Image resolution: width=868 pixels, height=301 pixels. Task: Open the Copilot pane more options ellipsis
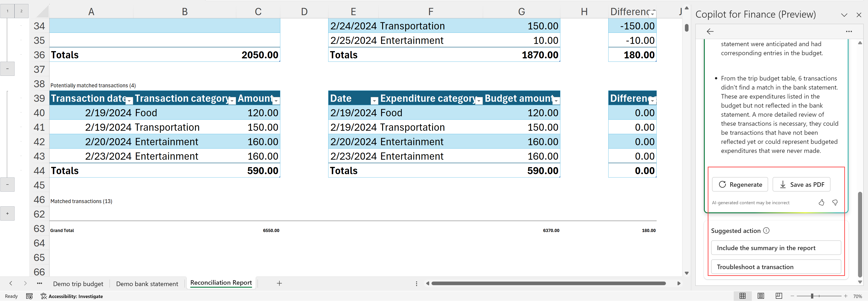pyautogui.click(x=849, y=31)
